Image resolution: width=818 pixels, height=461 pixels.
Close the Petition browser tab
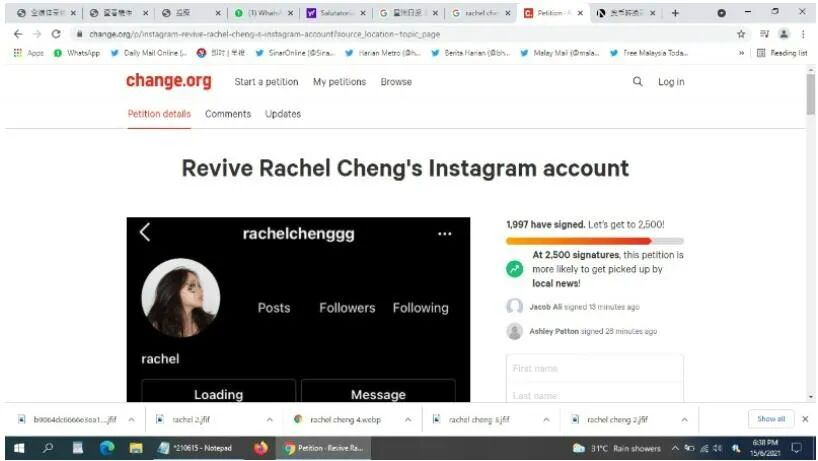point(580,13)
